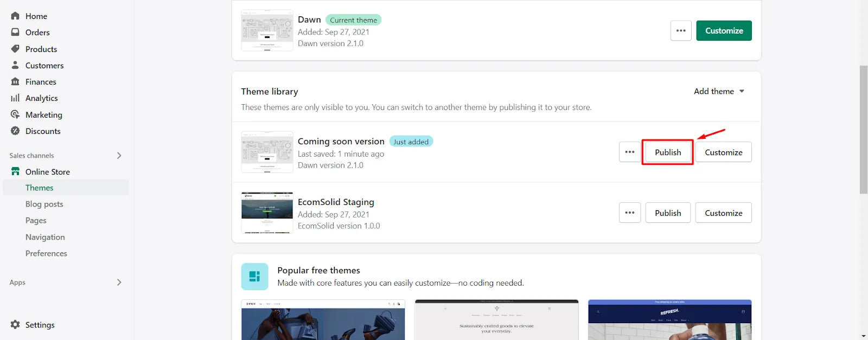Publish the EcomSolid Staging theme
868x340 pixels.
click(x=668, y=213)
